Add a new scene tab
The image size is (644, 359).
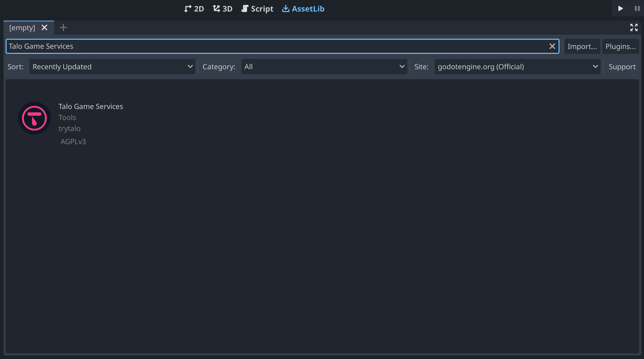(63, 27)
